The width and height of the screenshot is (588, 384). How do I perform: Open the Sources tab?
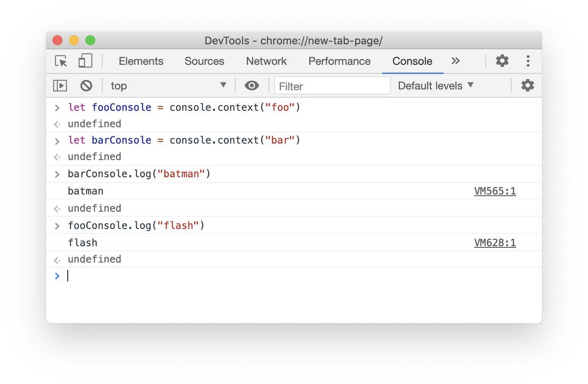tap(204, 61)
